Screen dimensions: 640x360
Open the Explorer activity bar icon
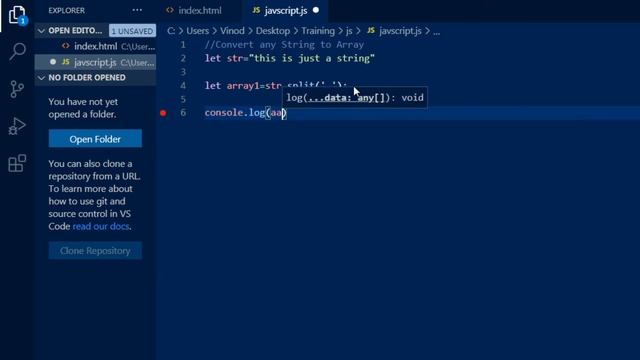17,15
